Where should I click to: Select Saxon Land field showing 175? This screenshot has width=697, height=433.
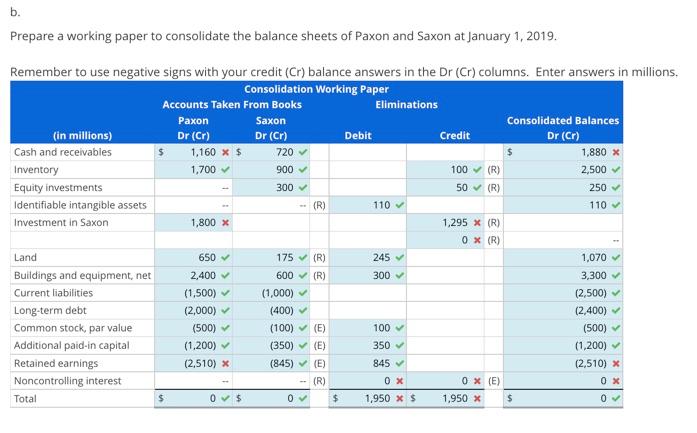tap(271, 258)
